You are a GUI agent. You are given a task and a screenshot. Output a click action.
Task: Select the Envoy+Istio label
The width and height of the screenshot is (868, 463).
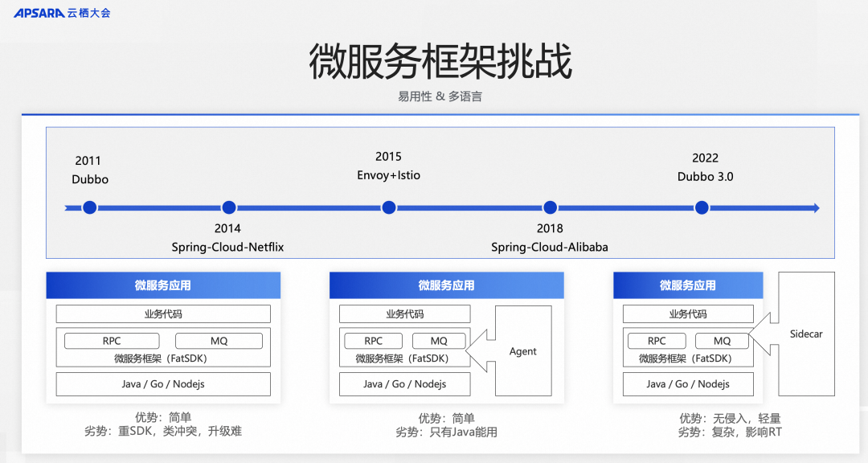pyautogui.click(x=389, y=175)
